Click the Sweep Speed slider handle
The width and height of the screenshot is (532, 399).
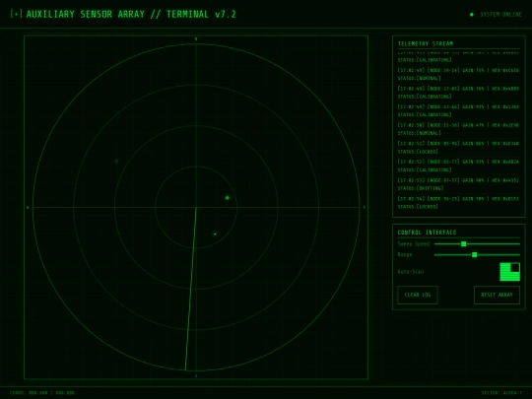point(463,244)
